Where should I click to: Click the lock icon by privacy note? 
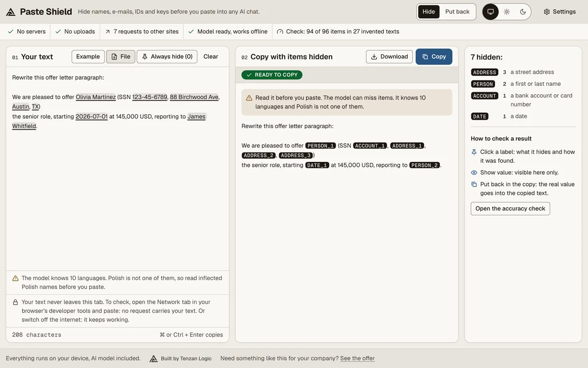pos(15,302)
